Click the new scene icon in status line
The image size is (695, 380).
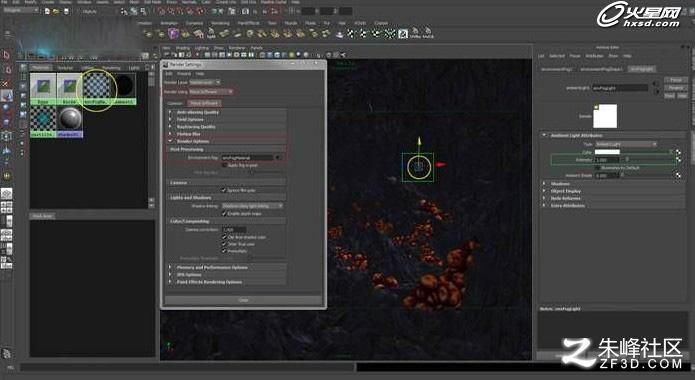[47, 11]
